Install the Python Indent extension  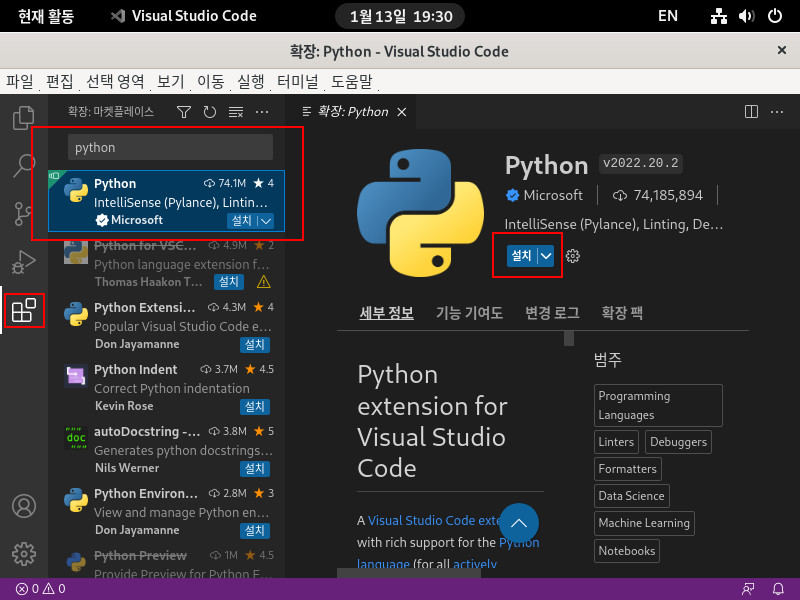click(x=255, y=406)
